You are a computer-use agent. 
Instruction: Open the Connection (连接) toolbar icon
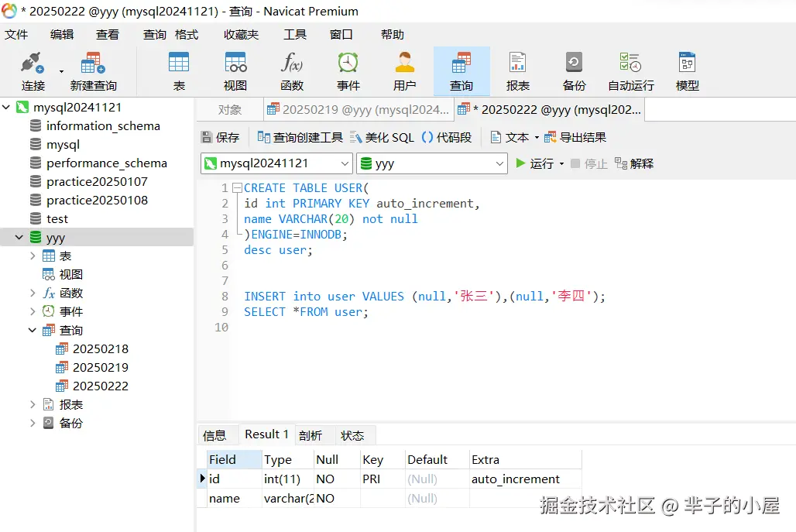pos(33,71)
